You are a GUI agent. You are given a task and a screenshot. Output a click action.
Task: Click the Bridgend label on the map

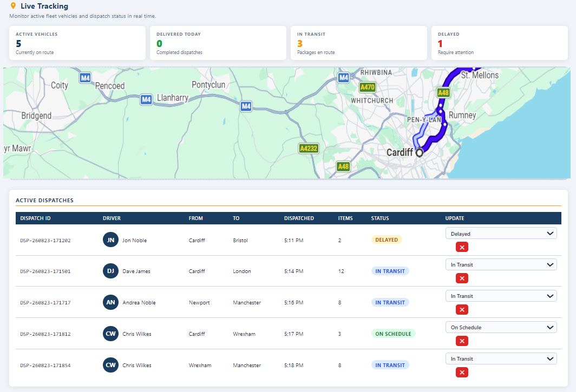click(x=36, y=116)
